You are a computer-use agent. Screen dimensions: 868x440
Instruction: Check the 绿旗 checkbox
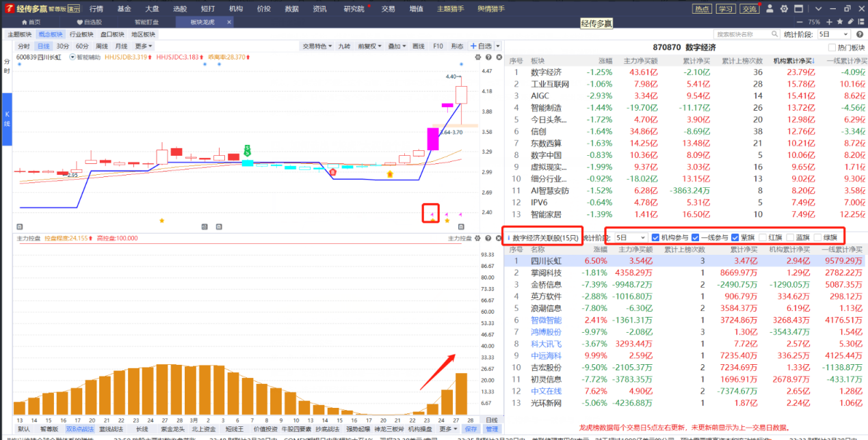817,237
